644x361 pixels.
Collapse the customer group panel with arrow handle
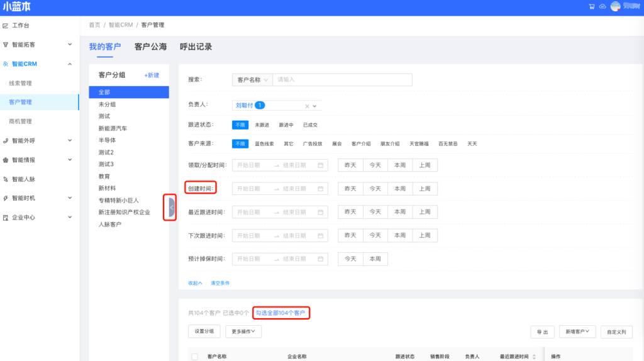coord(171,208)
